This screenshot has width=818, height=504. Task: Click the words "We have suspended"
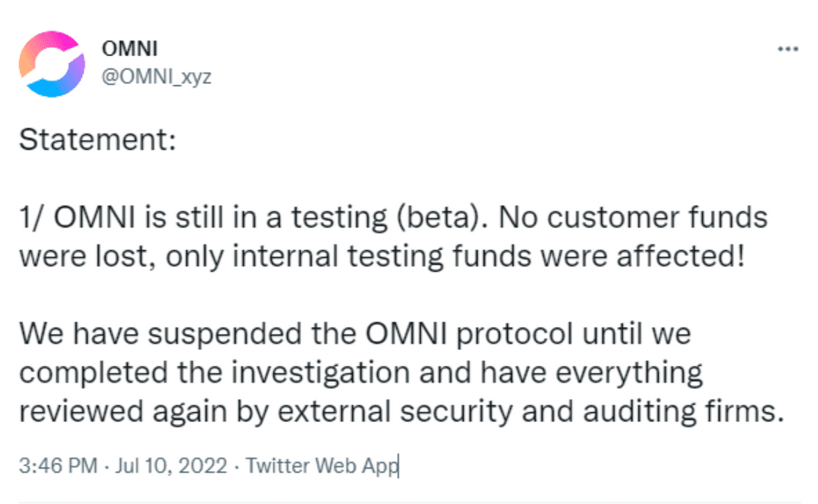[x=160, y=333]
